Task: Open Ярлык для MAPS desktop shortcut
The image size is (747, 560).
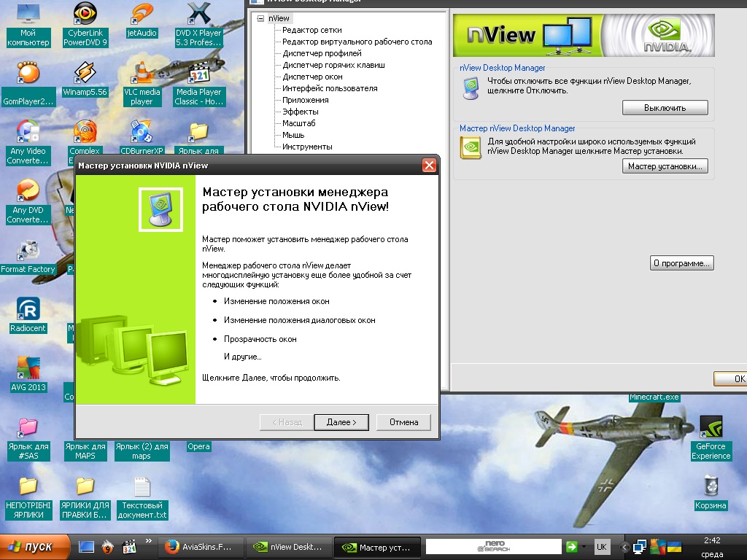Action: click(85, 451)
